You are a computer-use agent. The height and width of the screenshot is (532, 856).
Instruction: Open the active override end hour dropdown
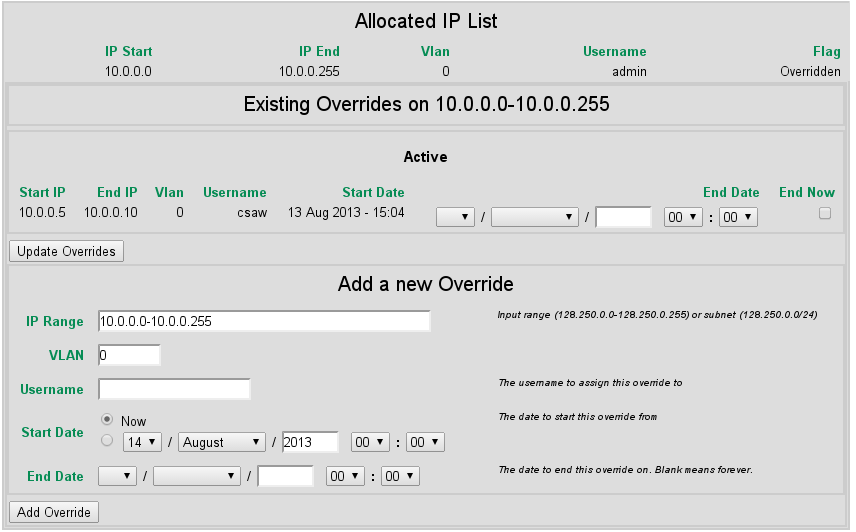click(x=684, y=217)
